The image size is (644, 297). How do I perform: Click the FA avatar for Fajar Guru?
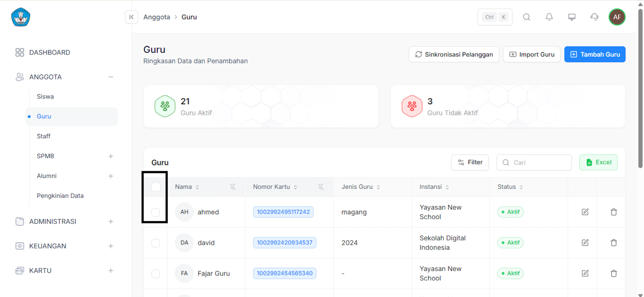(x=184, y=273)
